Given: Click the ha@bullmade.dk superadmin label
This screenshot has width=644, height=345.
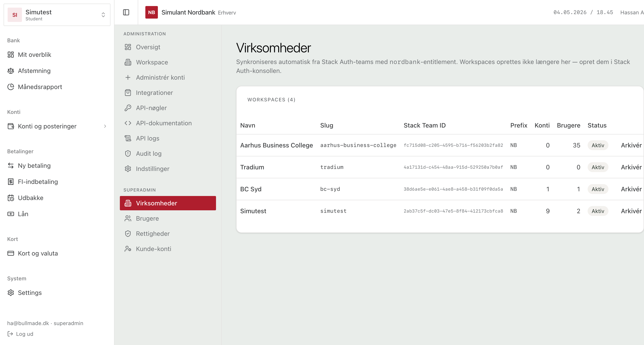Looking at the screenshot, I should (45, 323).
